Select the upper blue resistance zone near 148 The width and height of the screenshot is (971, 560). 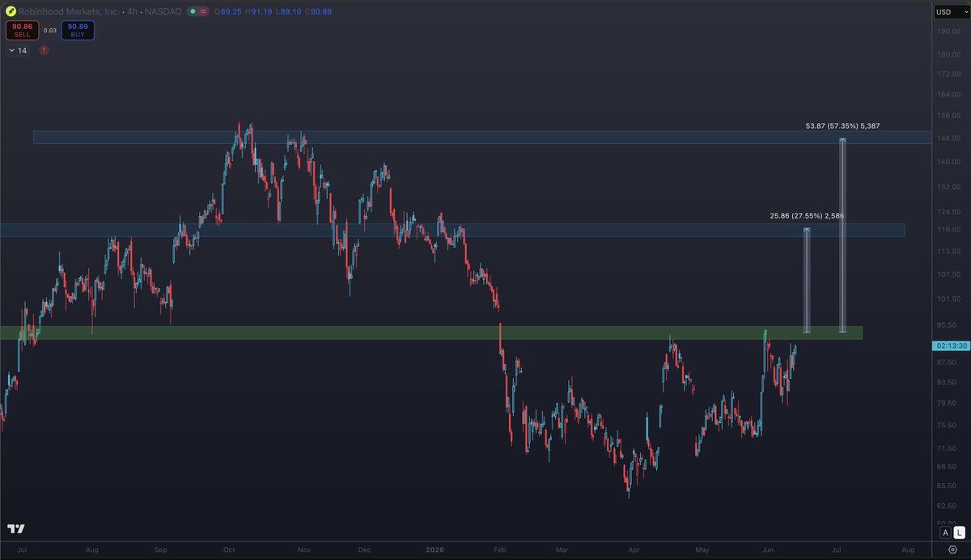point(482,138)
